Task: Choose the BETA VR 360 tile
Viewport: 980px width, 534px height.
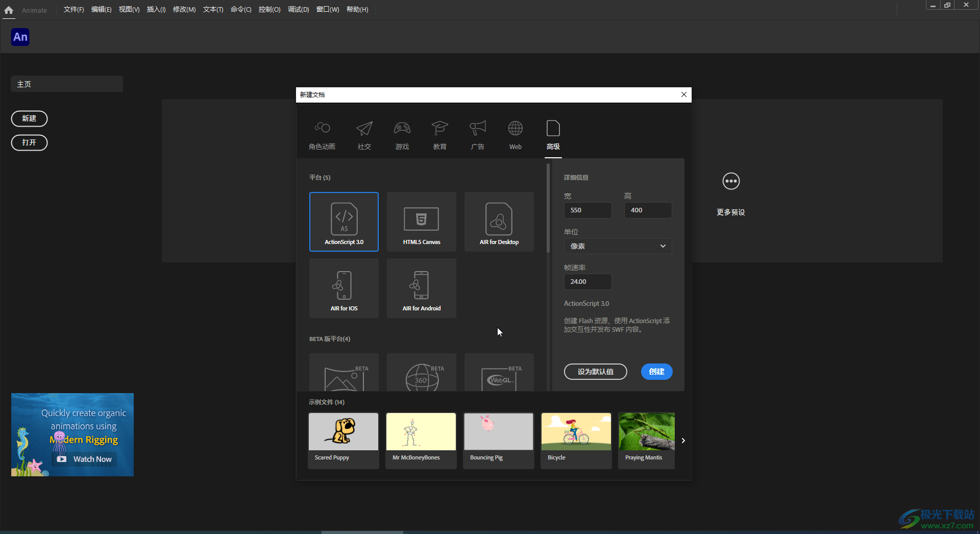Action: pyautogui.click(x=421, y=372)
